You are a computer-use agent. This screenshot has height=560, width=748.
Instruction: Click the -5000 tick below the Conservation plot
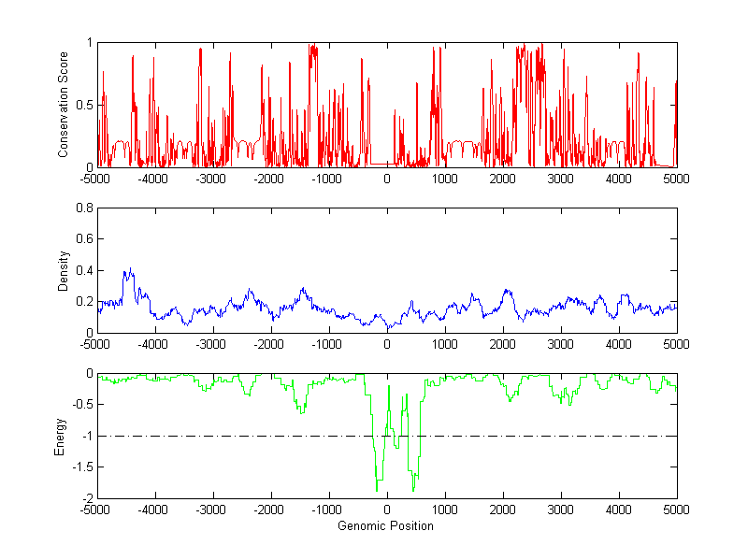point(96,179)
